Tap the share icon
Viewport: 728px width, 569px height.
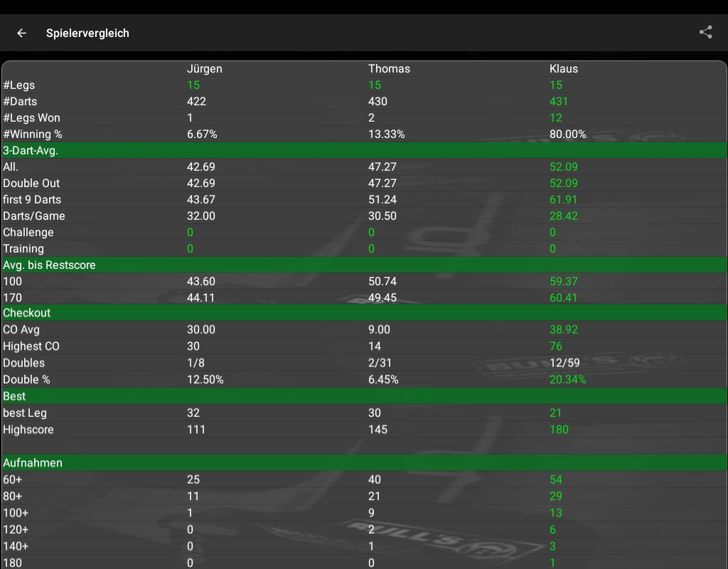[x=705, y=32]
